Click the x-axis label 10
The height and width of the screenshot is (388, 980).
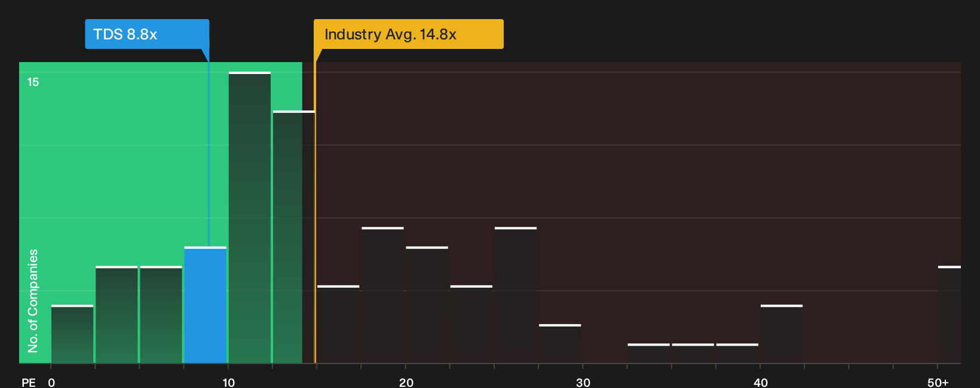(x=228, y=383)
